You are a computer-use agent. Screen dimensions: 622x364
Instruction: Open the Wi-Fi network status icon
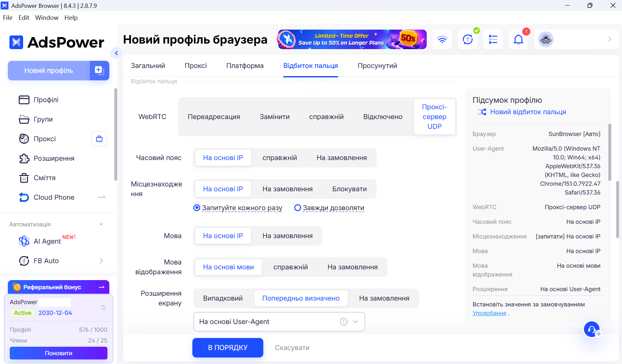(x=442, y=39)
